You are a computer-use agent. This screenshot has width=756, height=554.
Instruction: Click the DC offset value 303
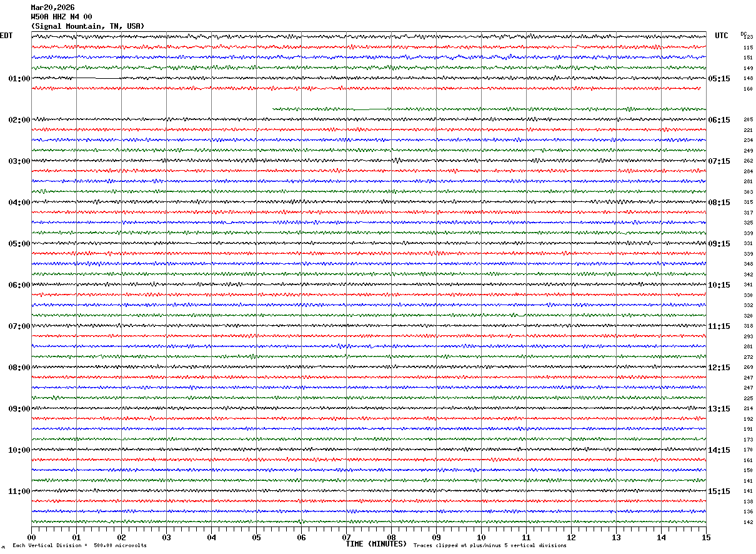[748, 192]
